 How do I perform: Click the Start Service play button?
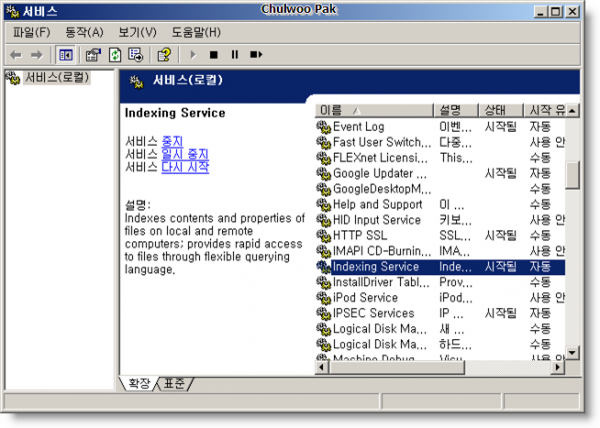(x=193, y=55)
